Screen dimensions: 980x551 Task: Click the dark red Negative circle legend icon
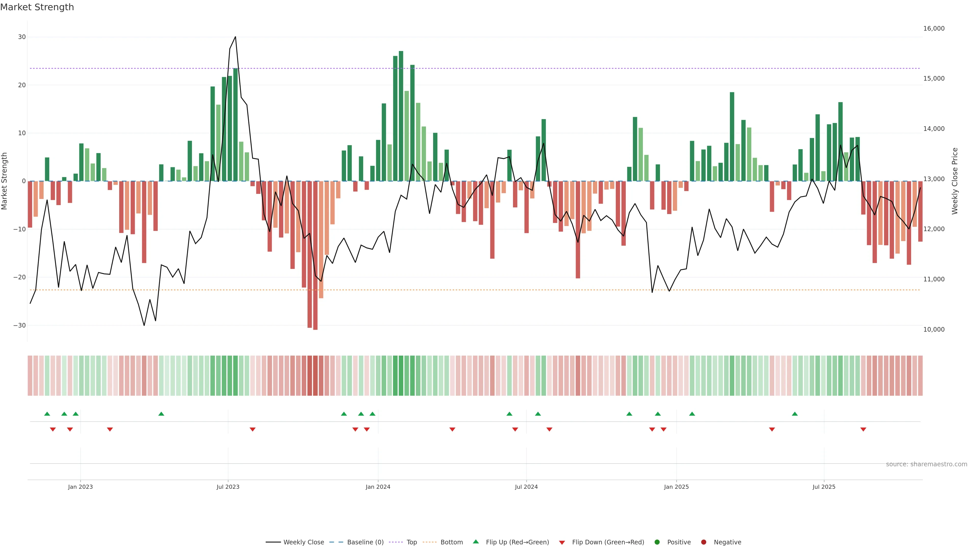pyautogui.click(x=703, y=542)
